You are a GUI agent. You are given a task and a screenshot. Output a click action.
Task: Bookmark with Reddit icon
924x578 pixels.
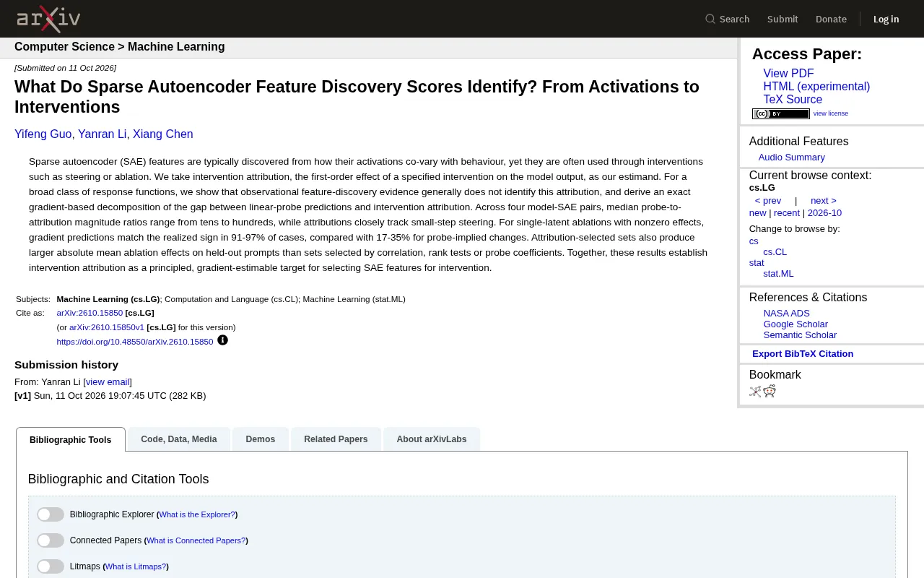coord(770,391)
